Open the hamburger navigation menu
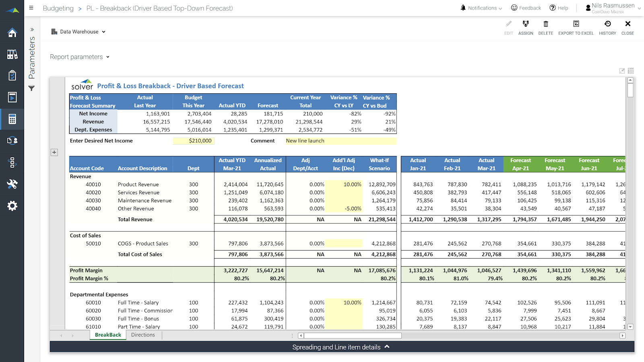Screen dimensions: 644x362 pyautogui.click(x=31, y=8)
